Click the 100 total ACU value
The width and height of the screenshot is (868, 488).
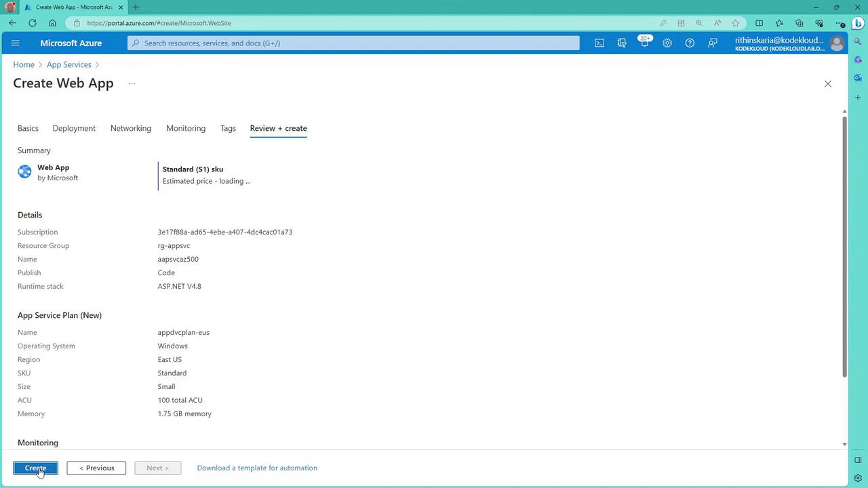tap(180, 400)
